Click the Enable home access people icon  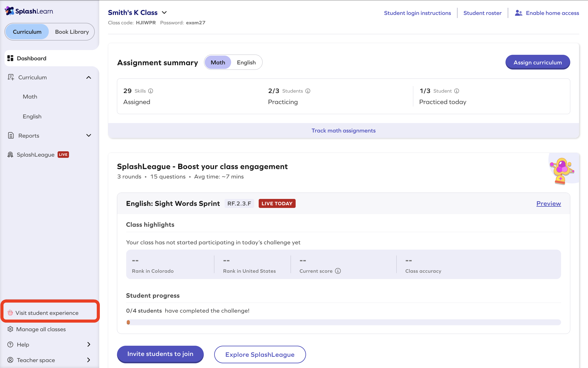point(519,13)
